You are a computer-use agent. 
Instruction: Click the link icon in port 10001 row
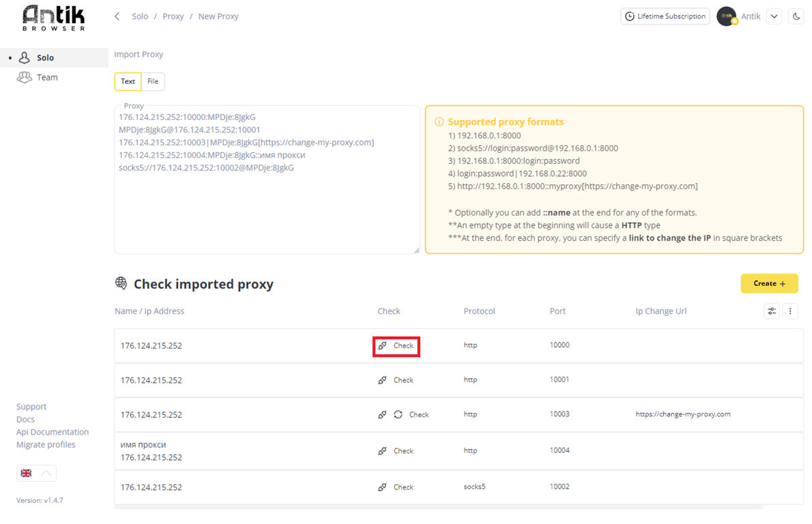(382, 380)
